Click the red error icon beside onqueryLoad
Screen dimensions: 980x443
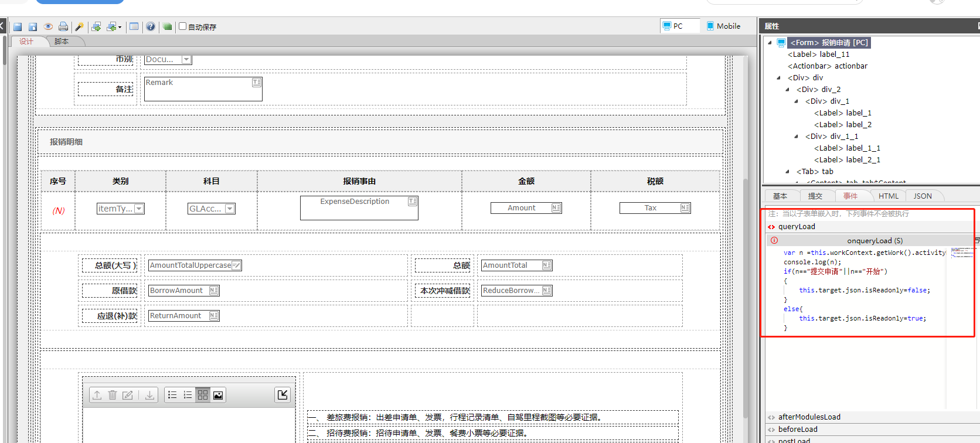774,240
